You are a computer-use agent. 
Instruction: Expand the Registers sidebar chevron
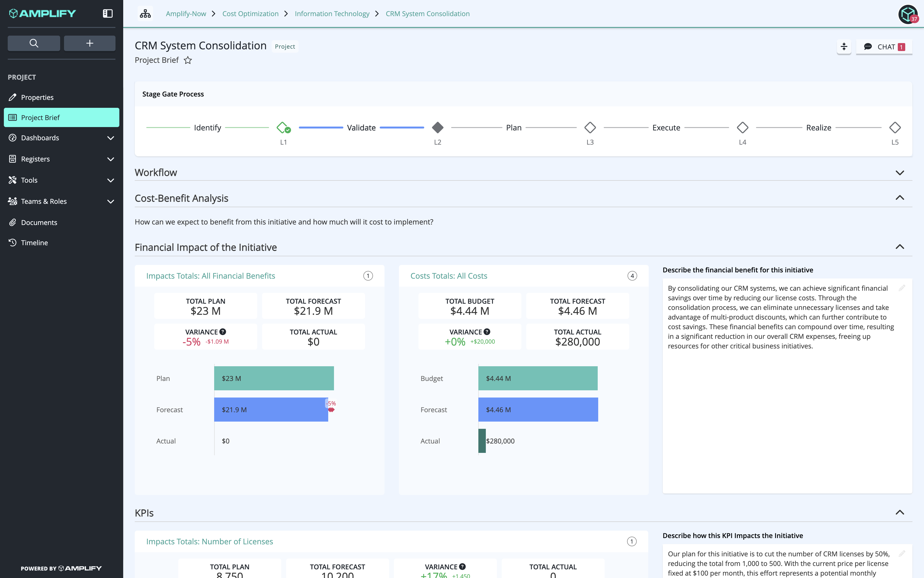click(x=110, y=159)
